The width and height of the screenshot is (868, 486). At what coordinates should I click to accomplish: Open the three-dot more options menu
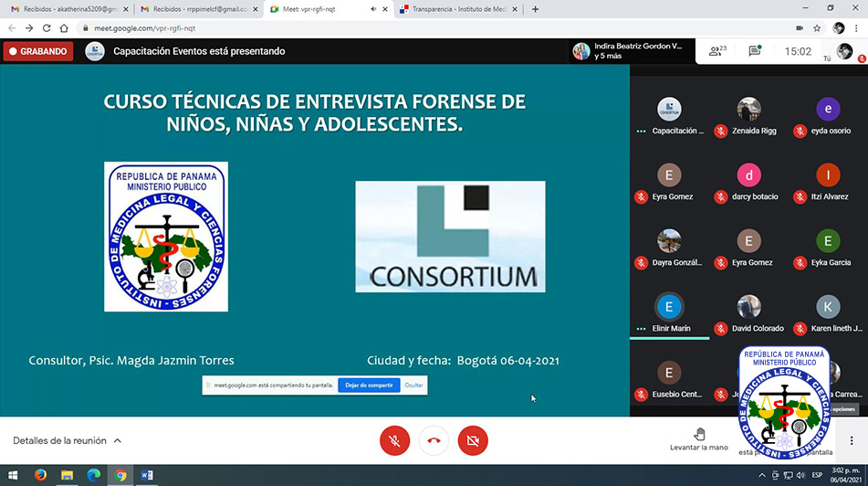pos(852,440)
